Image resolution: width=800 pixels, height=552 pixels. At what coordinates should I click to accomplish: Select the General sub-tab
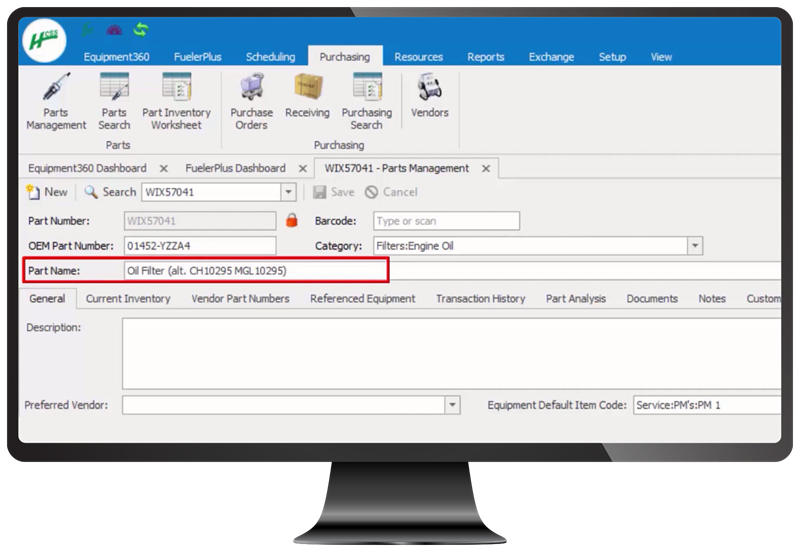click(x=47, y=299)
